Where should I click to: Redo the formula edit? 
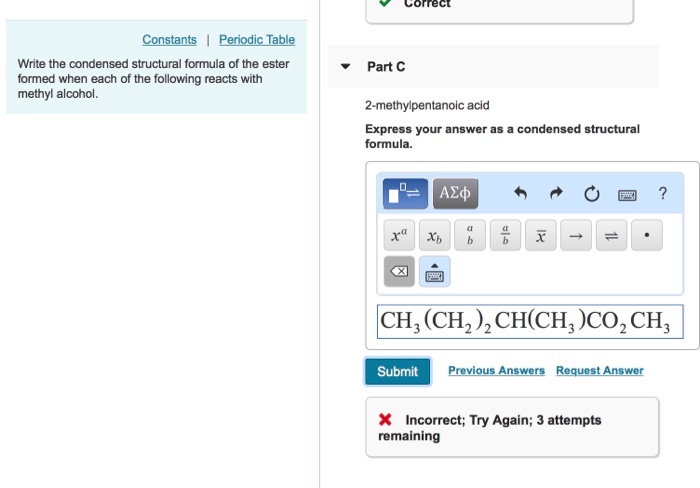click(x=556, y=193)
